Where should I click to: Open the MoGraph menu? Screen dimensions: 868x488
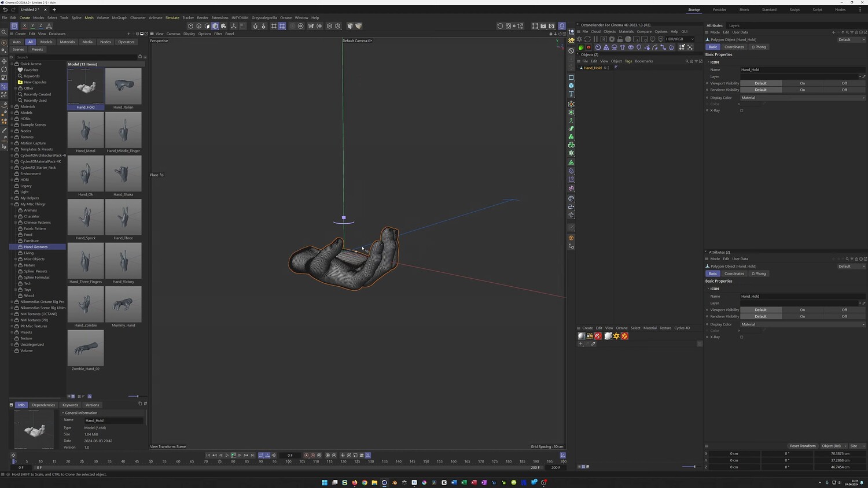tap(119, 18)
